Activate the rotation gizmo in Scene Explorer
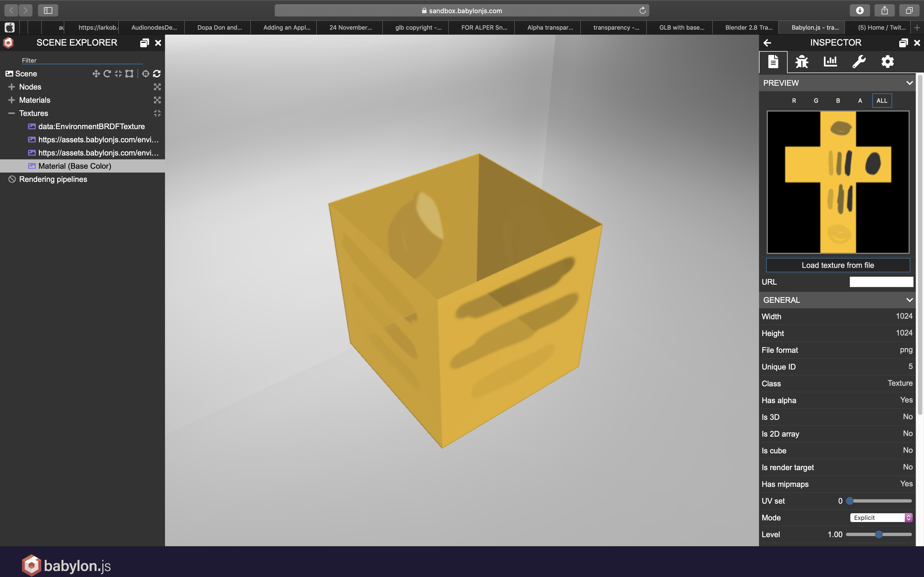 click(107, 74)
